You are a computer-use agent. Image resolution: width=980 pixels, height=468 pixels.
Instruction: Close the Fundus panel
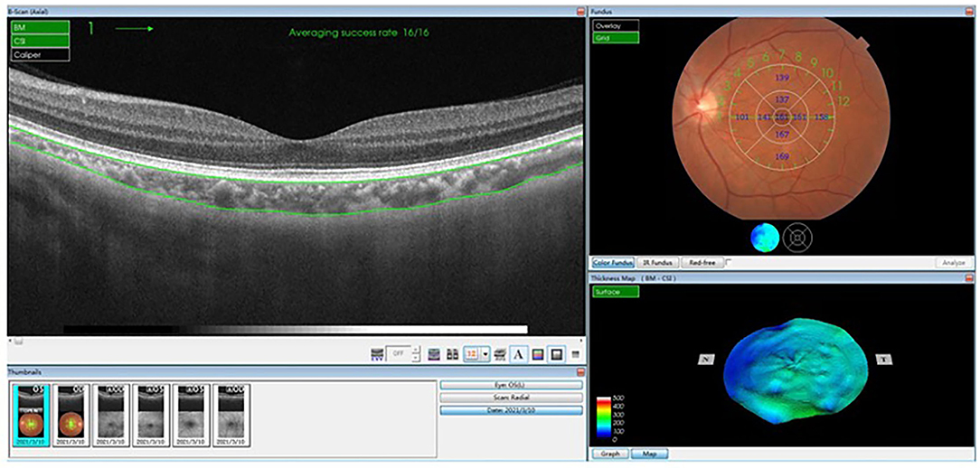969,11
